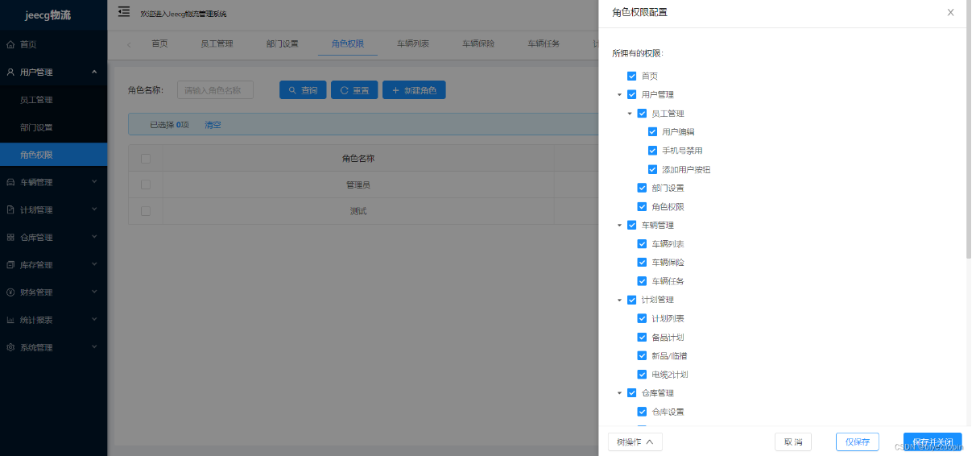This screenshot has width=980, height=456.
Task: Uncheck the 车辆任务 checkbox
Action: click(643, 281)
